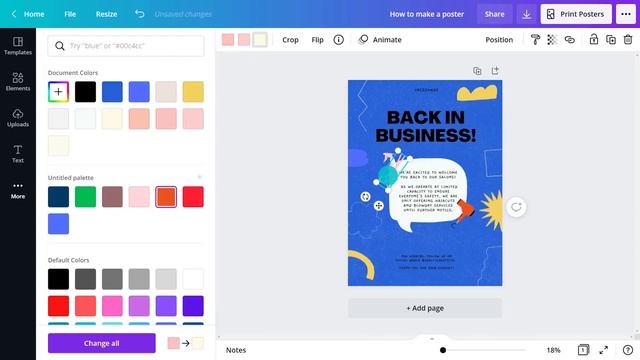640x360 pixels.
Task: Click the yellow cloud shape on poster
Action: [x=476, y=93]
